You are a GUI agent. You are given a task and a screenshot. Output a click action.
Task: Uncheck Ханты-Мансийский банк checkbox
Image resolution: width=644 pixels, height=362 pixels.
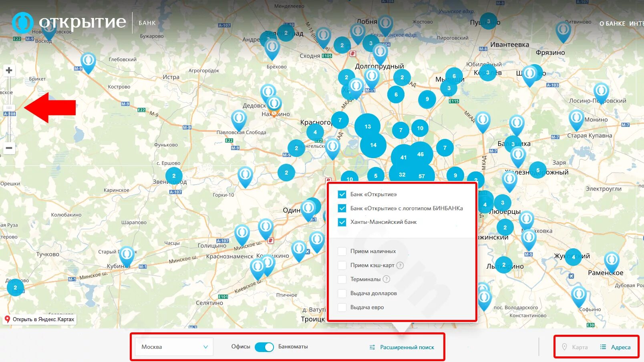point(342,222)
